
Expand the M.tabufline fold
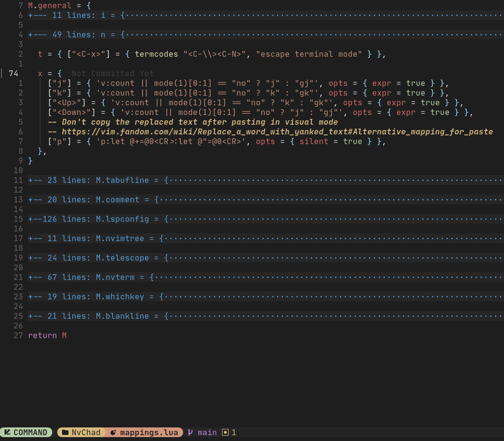click(x=266, y=180)
